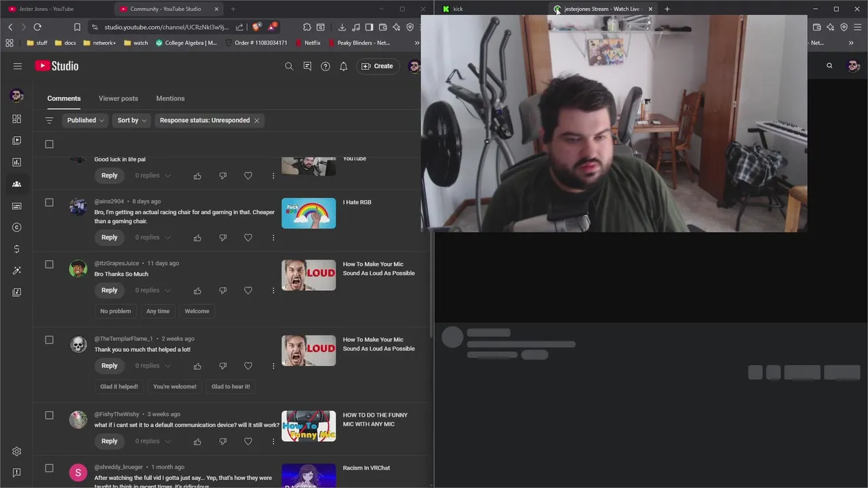
Task: Remove the Response status: Unresponded filter
Action: (x=256, y=120)
